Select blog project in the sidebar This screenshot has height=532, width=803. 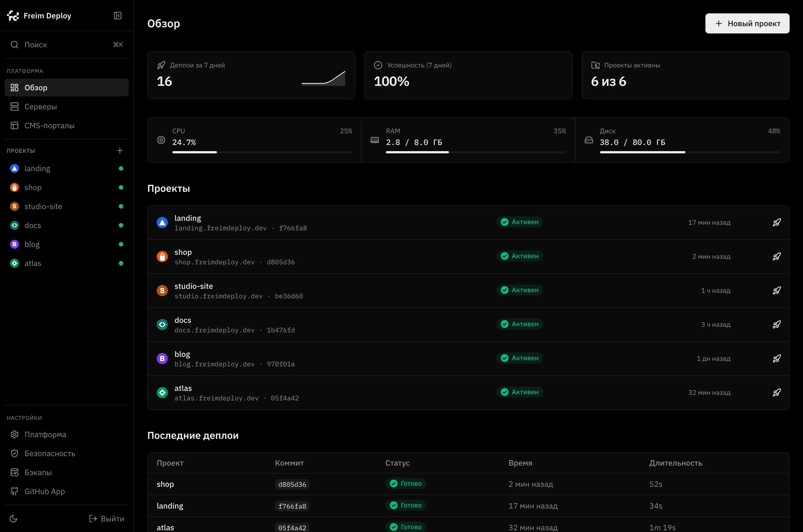66,244
